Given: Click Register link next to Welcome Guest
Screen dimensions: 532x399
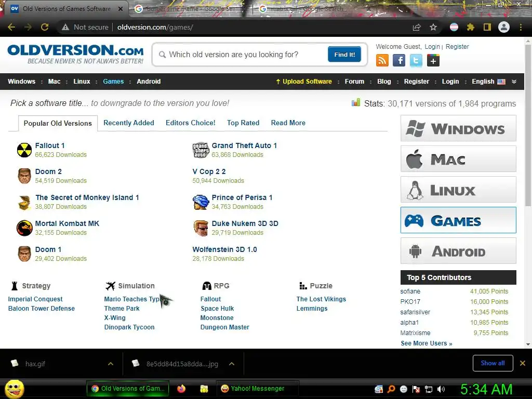Looking at the screenshot, I should [x=457, y=46].
